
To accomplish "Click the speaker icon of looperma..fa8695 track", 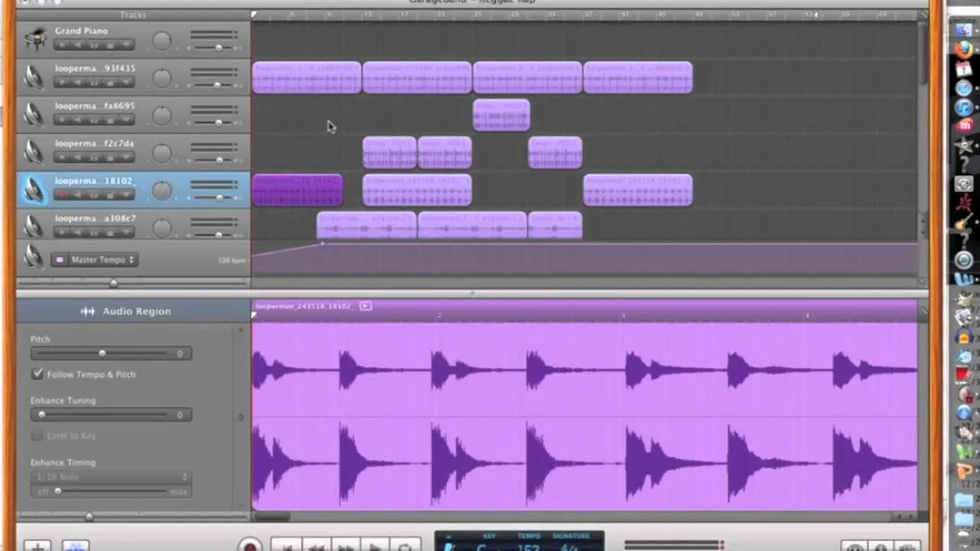I will tap(34, 114).
